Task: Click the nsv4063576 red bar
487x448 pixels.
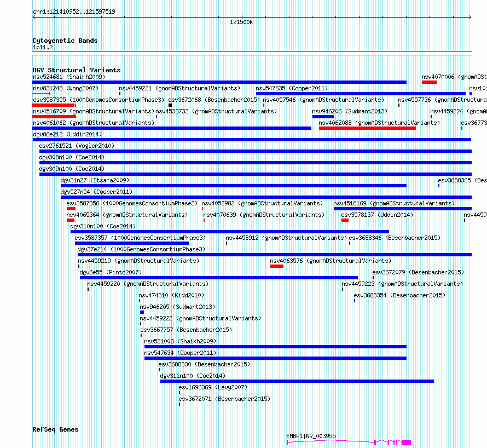Action: 277,266
